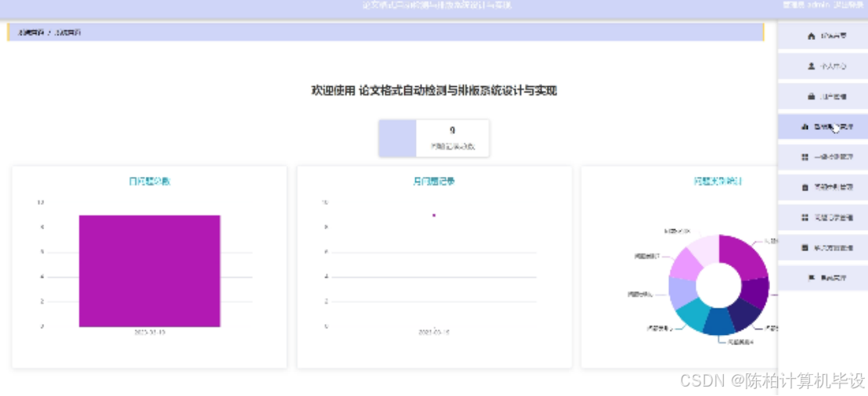The height and width of the screenshot is (396, 868).
Task: Click the system title in the top header
Action: (x=436, y=5)
